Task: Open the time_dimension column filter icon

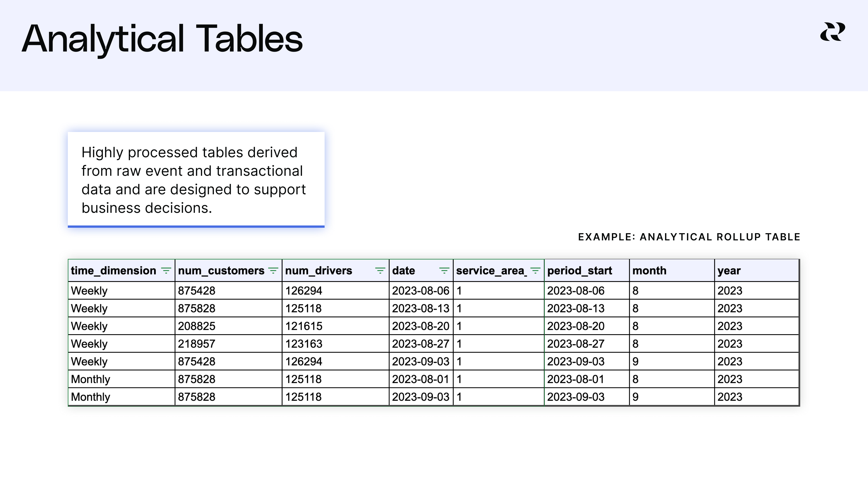Action: click(166, 270)
